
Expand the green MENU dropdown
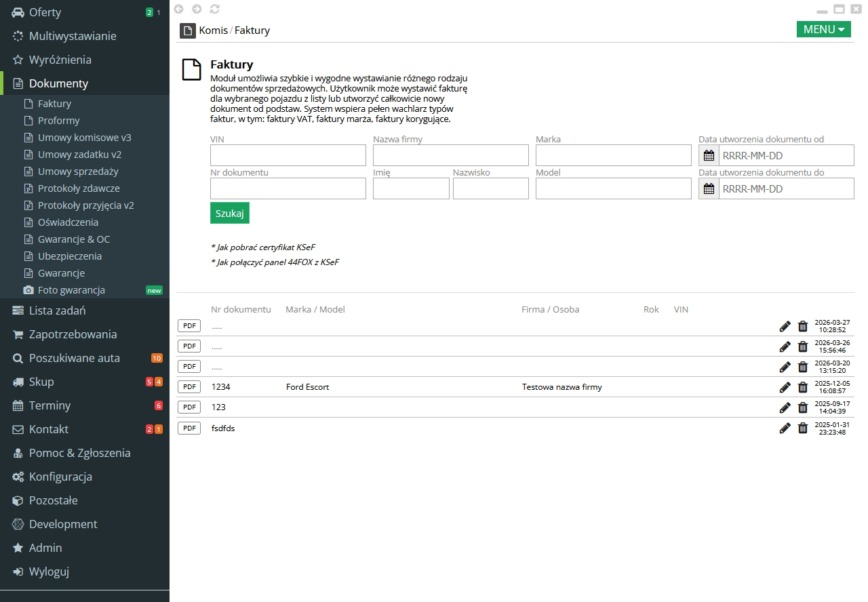click(x=823, y=29)
